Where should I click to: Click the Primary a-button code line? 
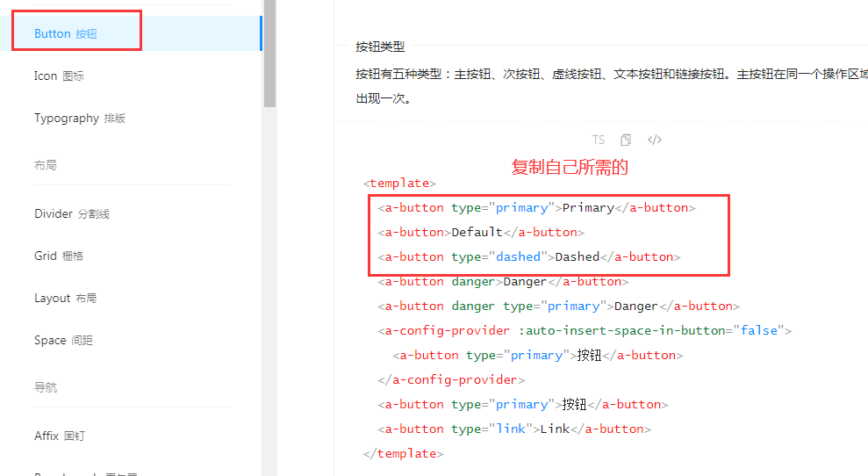(x=536, y=208)
